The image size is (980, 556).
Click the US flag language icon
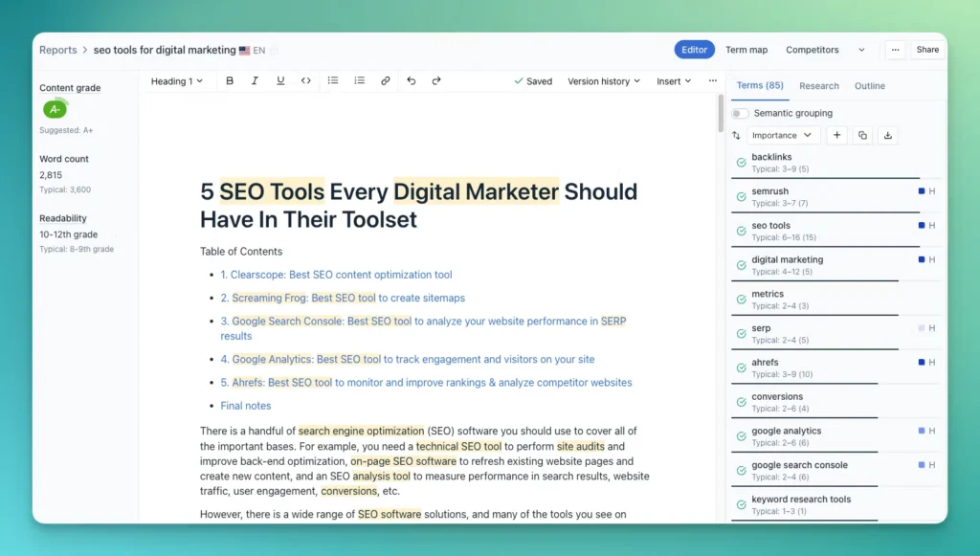(244, 51)
